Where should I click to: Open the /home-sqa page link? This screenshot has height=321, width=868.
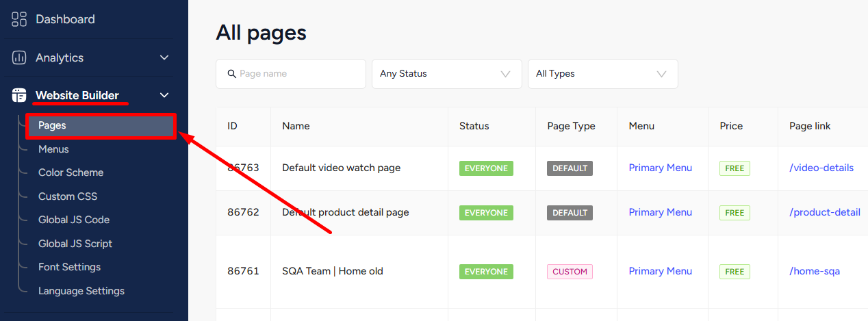click(815, 271)
